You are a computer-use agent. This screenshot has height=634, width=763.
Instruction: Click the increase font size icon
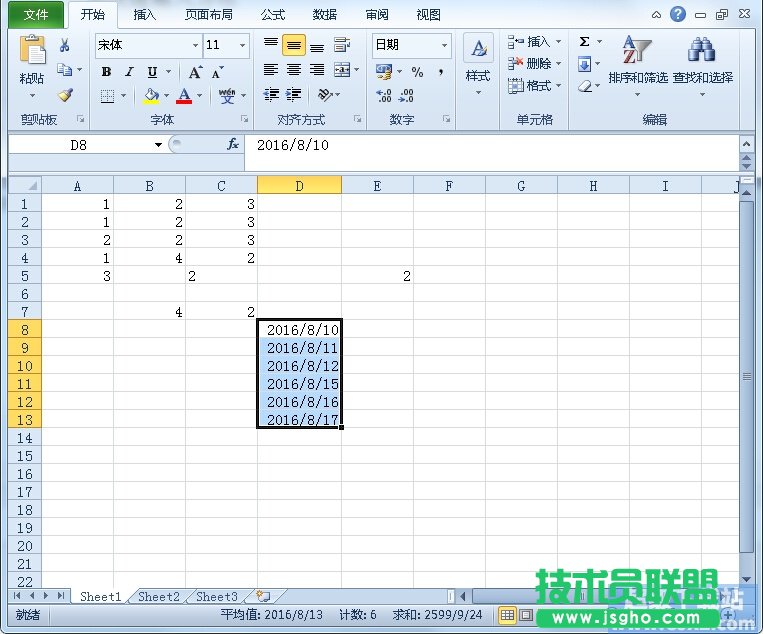195,72
